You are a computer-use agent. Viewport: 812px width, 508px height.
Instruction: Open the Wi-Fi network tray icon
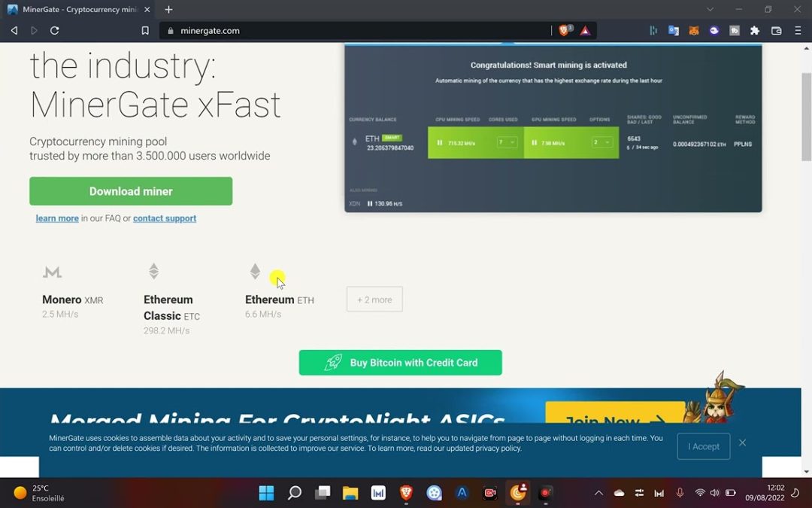(x=700, y=493)
